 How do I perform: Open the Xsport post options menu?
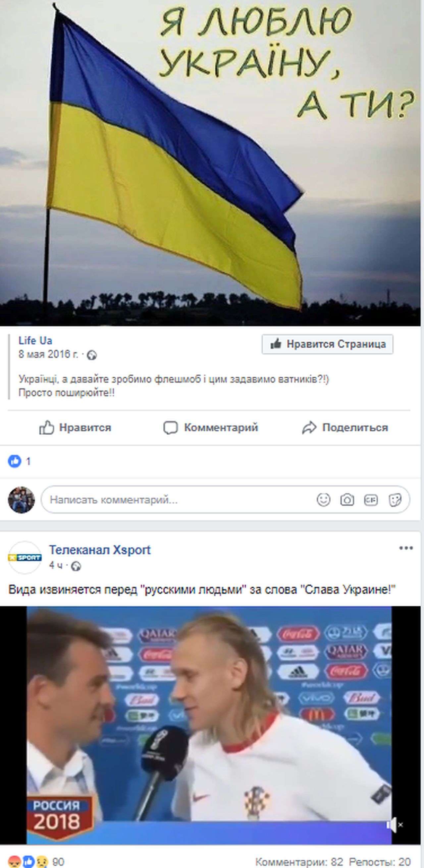coord(406,548)
